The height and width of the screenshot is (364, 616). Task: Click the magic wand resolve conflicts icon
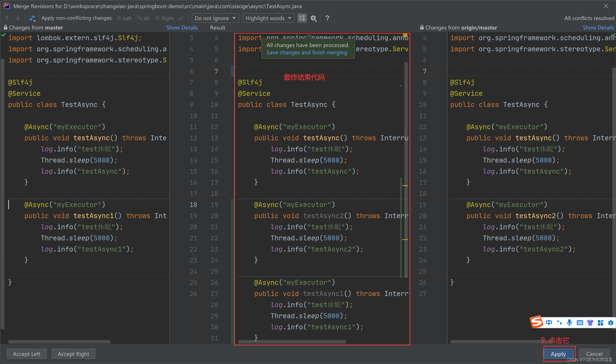coord(181,18)
